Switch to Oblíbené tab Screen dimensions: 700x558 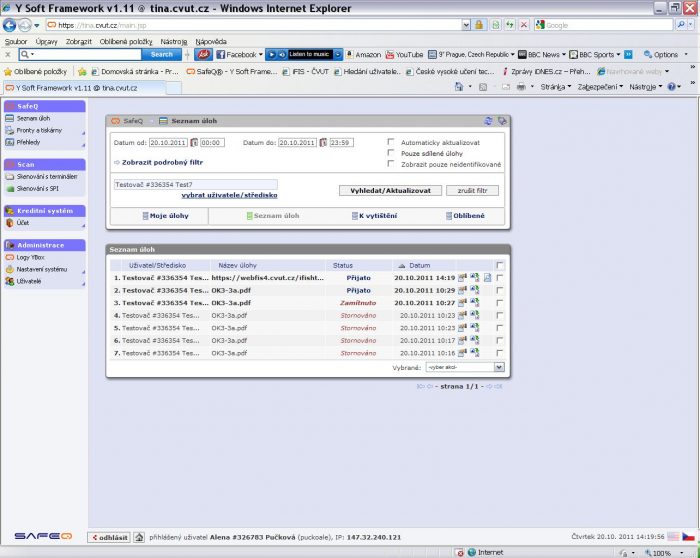pos(465,216)
